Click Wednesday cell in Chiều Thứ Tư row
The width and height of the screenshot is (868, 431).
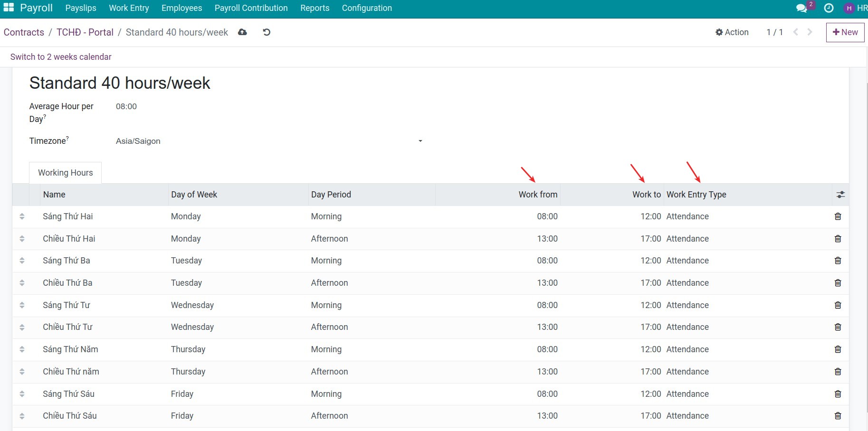[x=192, y=327]
